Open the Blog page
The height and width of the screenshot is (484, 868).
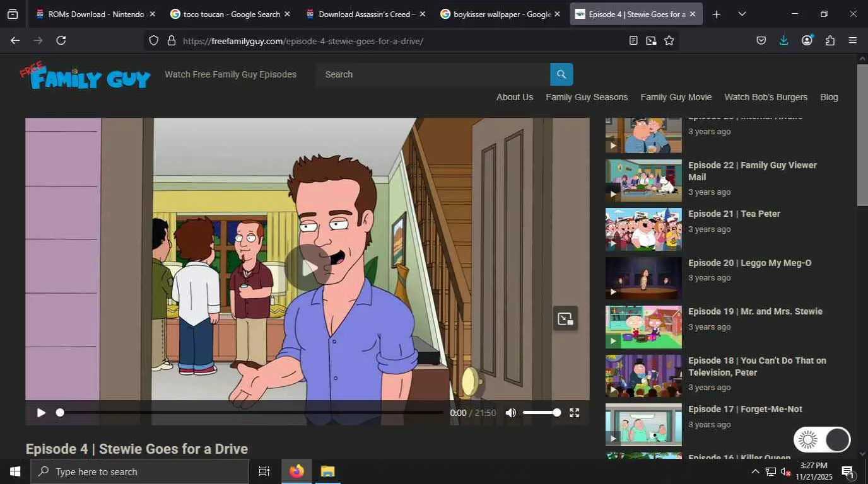point(829,97)
